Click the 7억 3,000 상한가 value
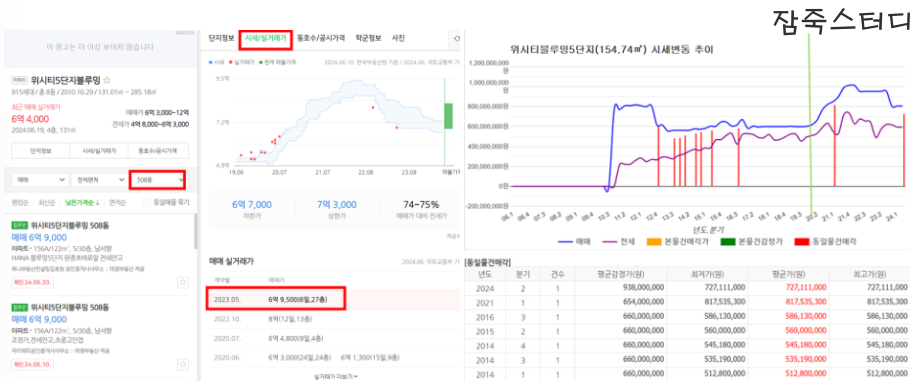The height and width of the screenshot is (385, 917). pyautogui.click(x=336, y=204)
